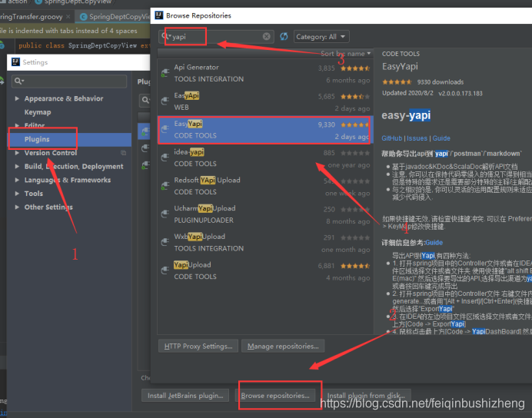The image size is (532, 418).
Task: Expand the Appearance & Behavior tree node
Action: click(17, 98)
